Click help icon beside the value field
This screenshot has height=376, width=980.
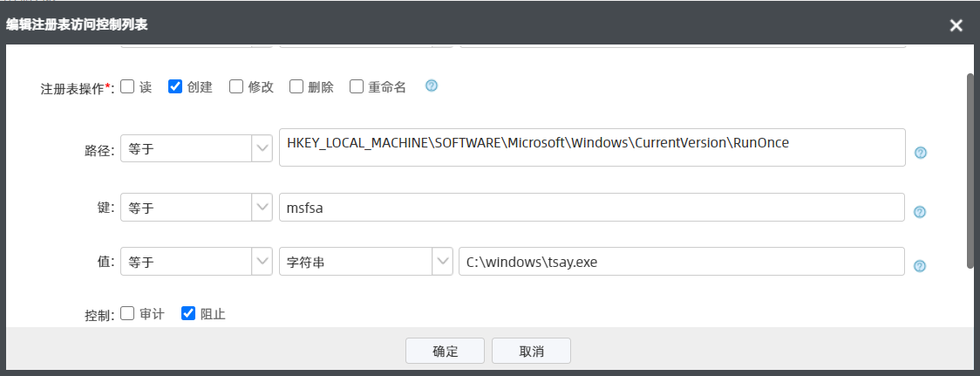tap(919, 266)
